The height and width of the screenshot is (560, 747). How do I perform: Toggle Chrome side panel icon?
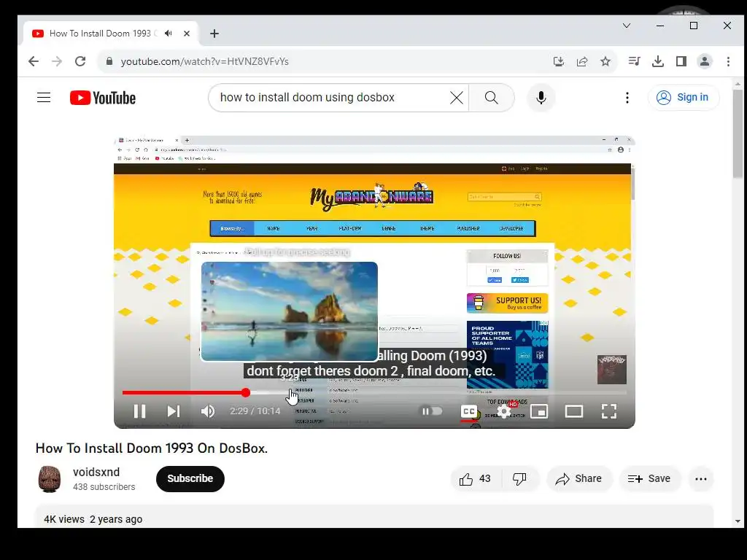point(681,61)
